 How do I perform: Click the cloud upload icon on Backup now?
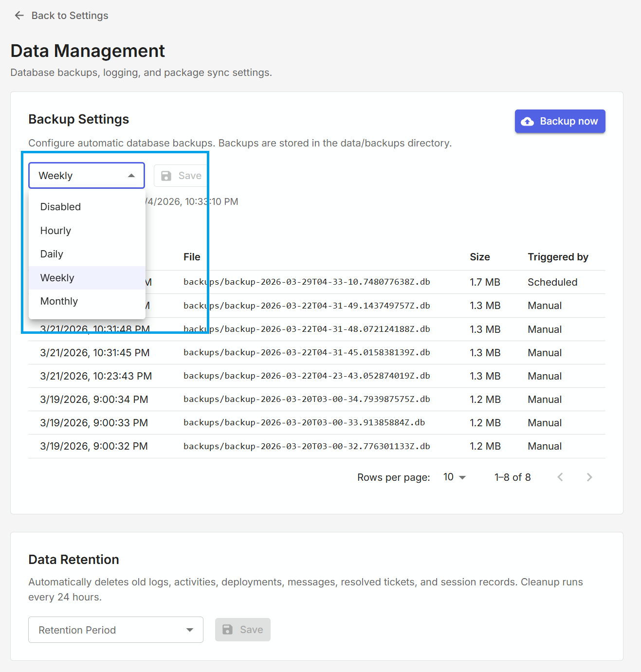click(527, 122)
